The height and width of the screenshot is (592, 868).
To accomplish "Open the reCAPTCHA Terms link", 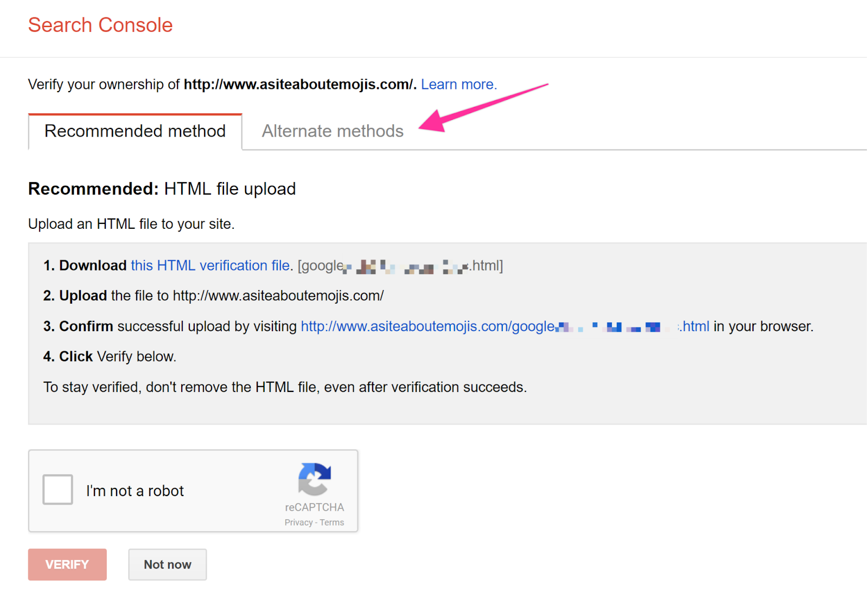I will (x=333, y=522).
